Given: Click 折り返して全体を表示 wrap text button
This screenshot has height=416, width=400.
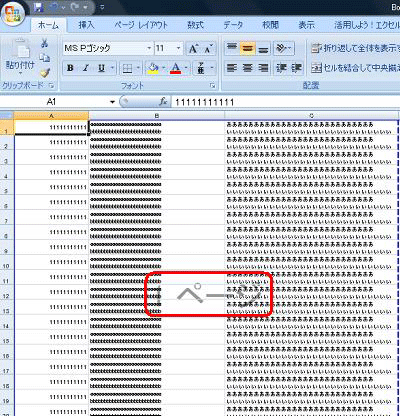Looking at the screenshot, I should (355, 49).
